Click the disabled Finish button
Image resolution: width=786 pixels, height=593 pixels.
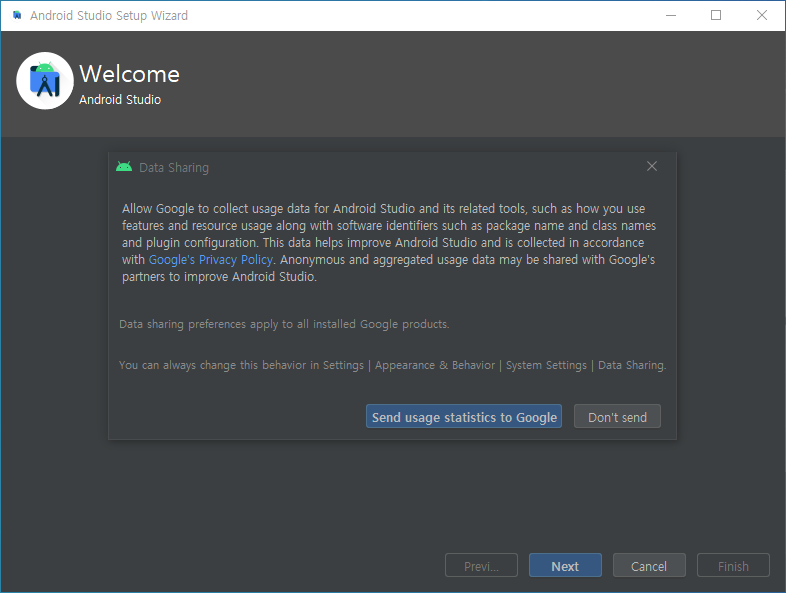coord(733,565)
